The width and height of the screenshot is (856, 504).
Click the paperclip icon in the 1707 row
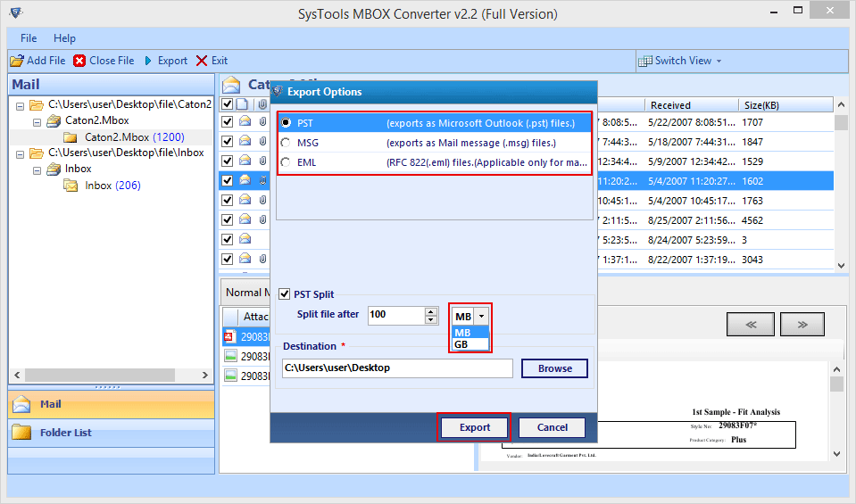pyautogui.click(x=262, y=121)
